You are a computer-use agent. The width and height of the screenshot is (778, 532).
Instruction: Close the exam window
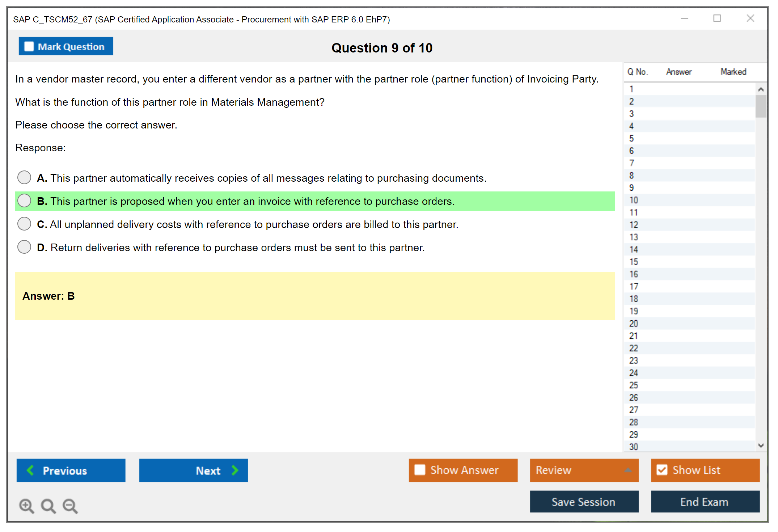(x=750, y=18)
